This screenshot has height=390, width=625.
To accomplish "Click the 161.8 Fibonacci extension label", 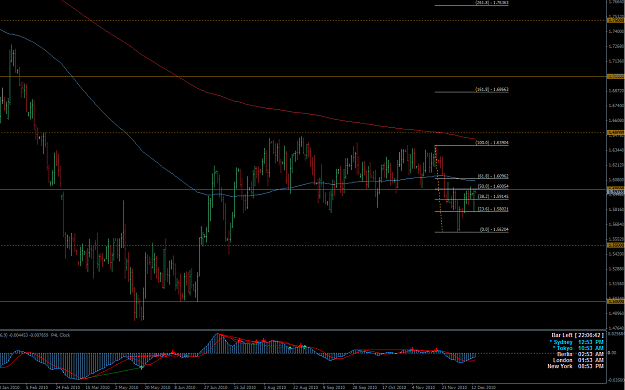I will (x=492, y=90).
